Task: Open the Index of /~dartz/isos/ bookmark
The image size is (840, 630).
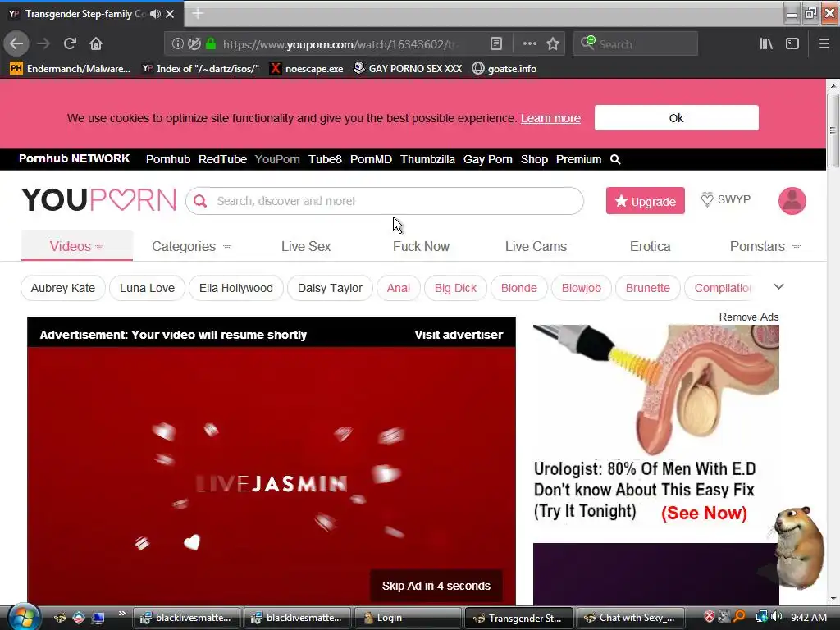Action: (201, 69)
